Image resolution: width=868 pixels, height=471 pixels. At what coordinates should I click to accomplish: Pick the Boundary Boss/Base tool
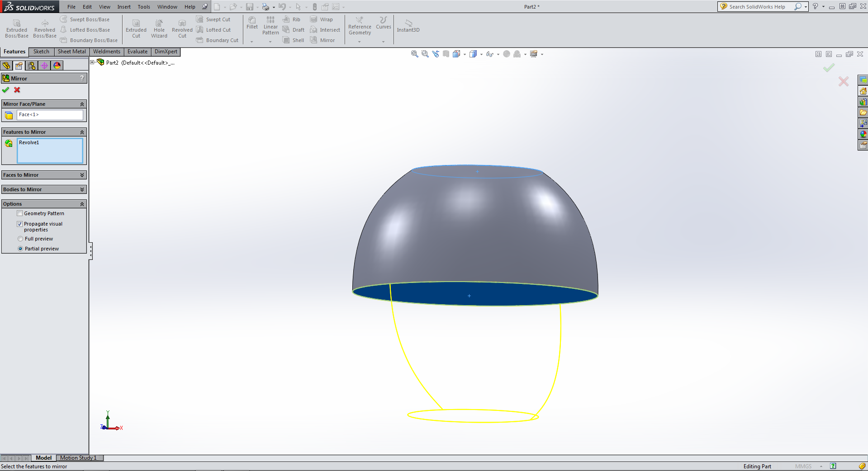pos(89,40)
